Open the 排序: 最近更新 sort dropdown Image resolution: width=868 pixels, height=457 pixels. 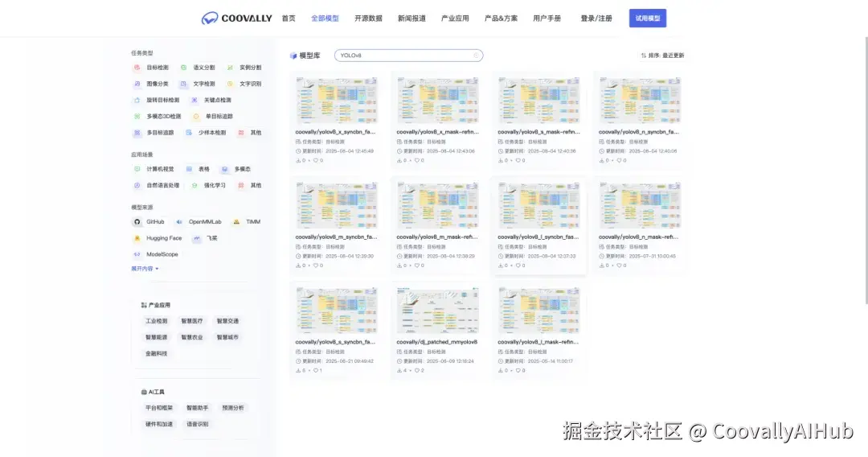pyautogui.click(x=662, y=56)
